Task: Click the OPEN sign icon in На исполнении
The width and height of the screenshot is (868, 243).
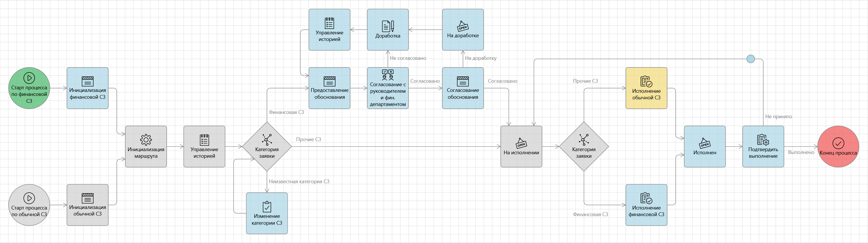Action: [521, 143]
